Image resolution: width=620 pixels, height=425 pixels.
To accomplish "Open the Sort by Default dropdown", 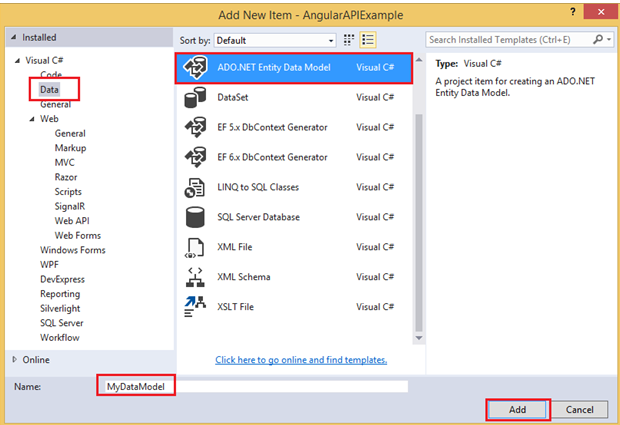I will coord(275,40).
